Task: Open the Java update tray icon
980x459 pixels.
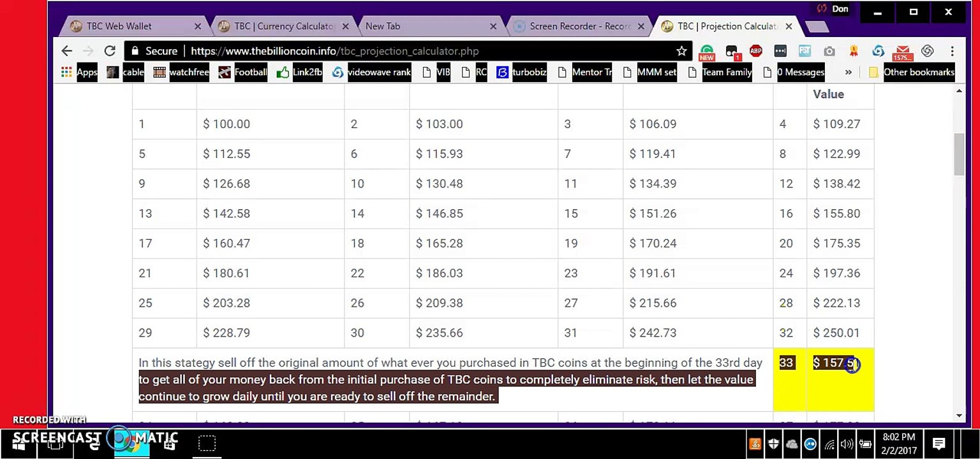Action: click(755, 444)
